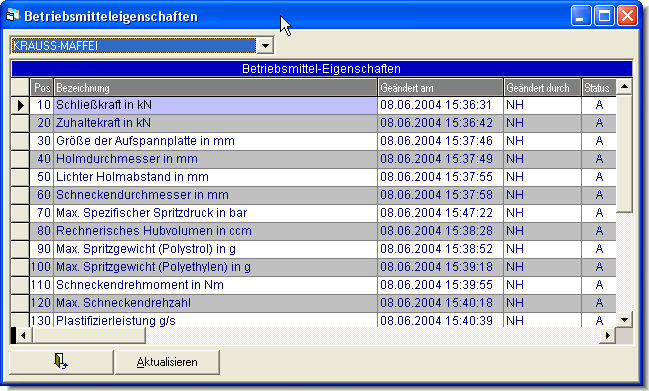
Task: Click the vertical scrollbar thumb
Action: (x=624, y=154)
